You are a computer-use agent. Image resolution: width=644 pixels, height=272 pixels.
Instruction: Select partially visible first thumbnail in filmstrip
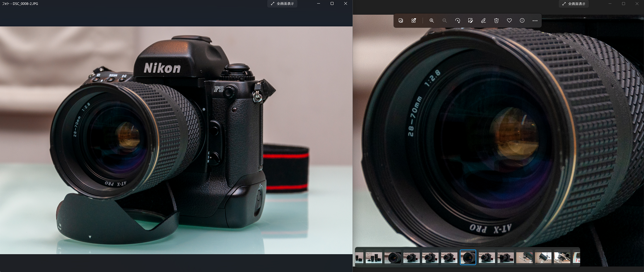tap(359, 257)
